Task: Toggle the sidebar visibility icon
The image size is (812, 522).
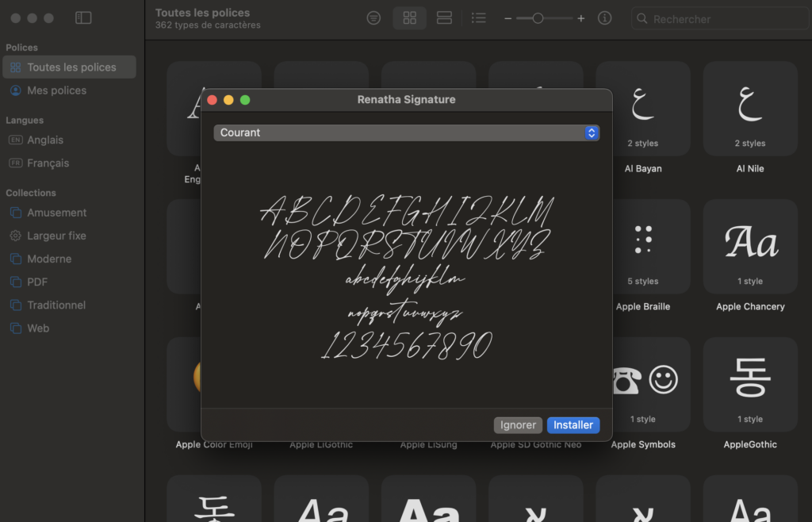Action: [x=83, y=18]
